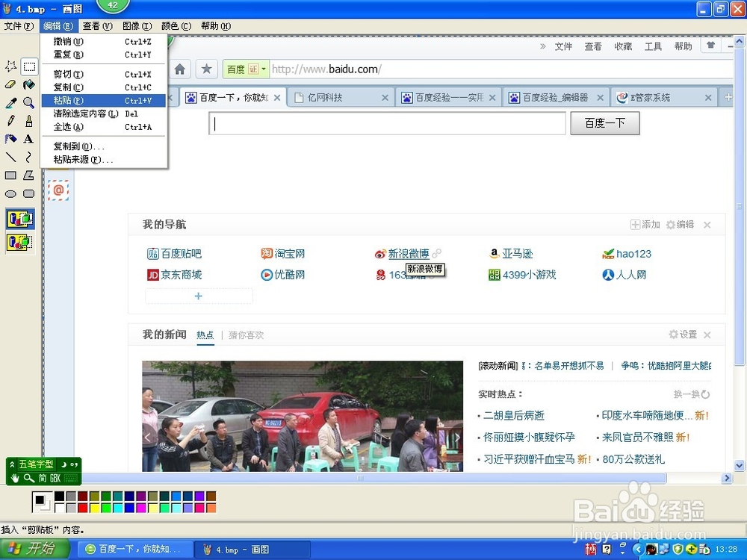The height and width of the screenshot is (560, 747).
Task: Switch to the 百度一下 browser taskbar button
Action: (134, 549)
